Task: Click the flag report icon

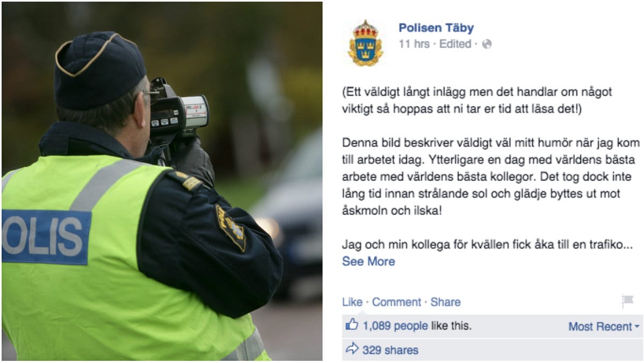Action: point(627,301)
